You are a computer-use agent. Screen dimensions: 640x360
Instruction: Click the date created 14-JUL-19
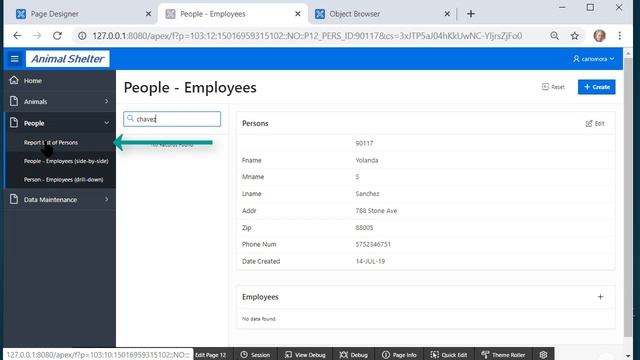(x=370, y=261)
